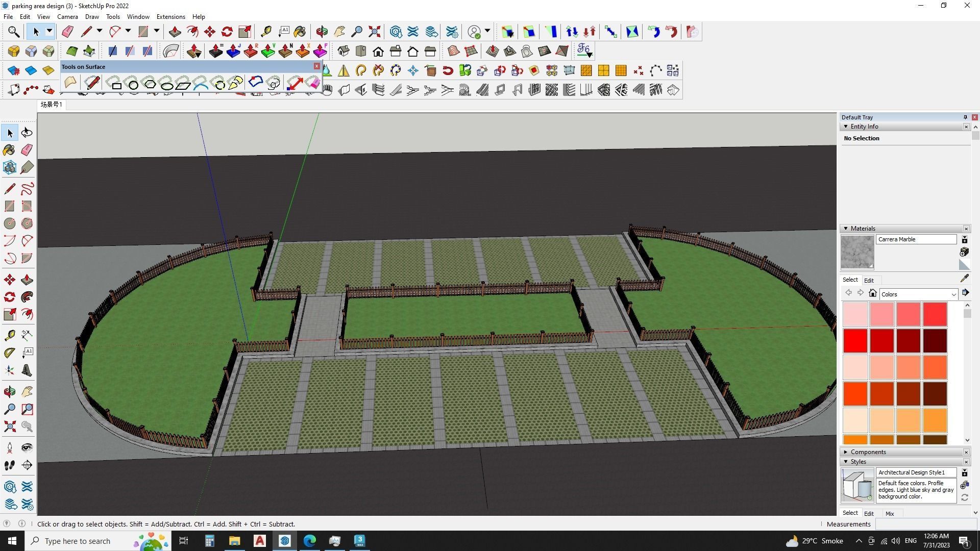The height and width of the screenshot is (551, 980).
Task: Expand the Components panel
Action: tap(845, 452)
